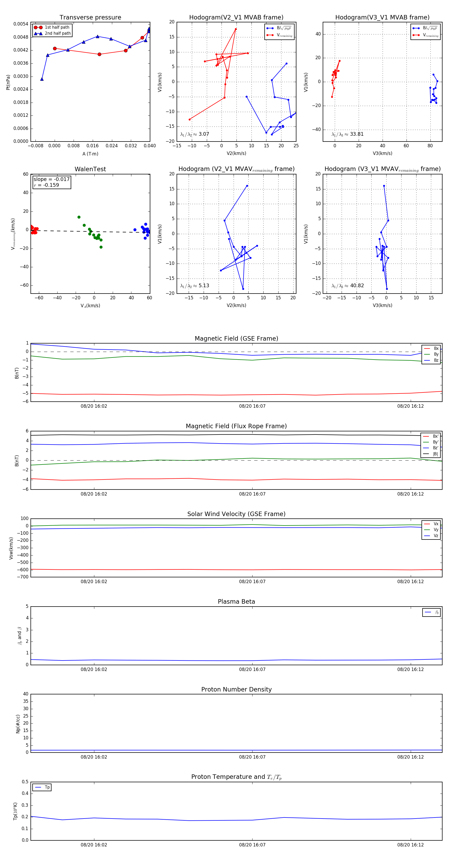Click the V3_V1 MVAV remaining frame hodogram title

[382, 169]
